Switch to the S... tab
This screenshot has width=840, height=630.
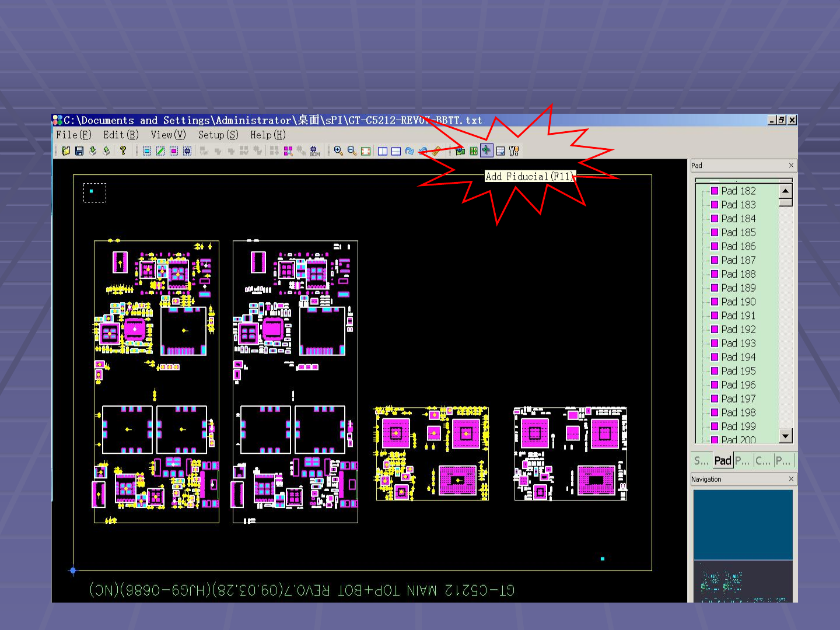[702, 461]
